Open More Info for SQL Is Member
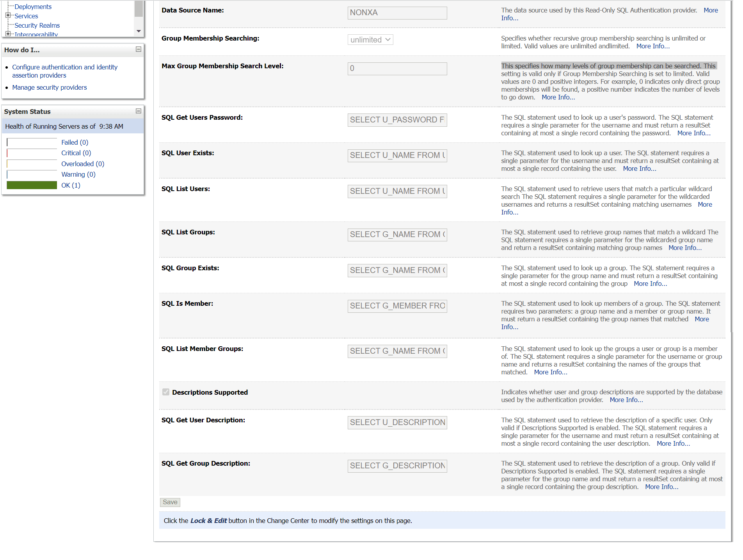 tap(702, 319)
